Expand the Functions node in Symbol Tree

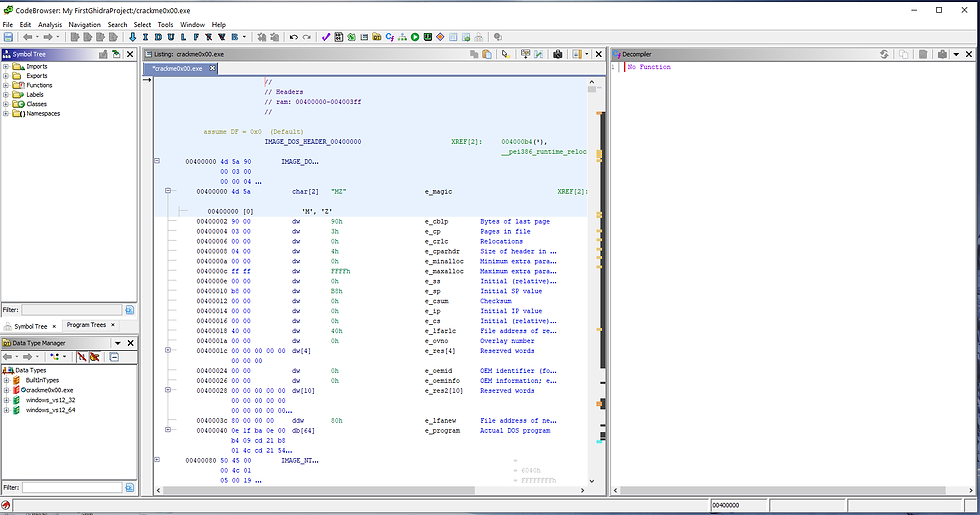click(x=6, y=85)
